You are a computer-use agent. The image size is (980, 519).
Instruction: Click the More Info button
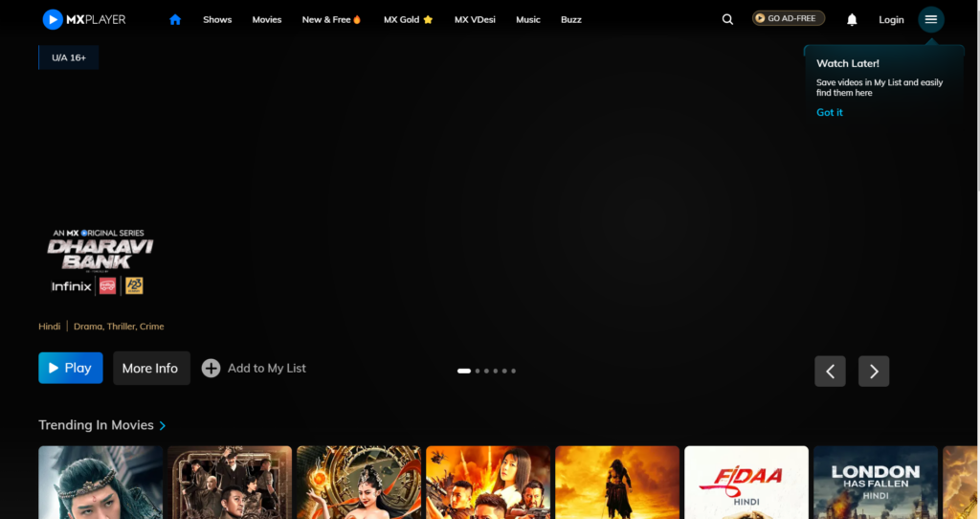click(151, 369)
